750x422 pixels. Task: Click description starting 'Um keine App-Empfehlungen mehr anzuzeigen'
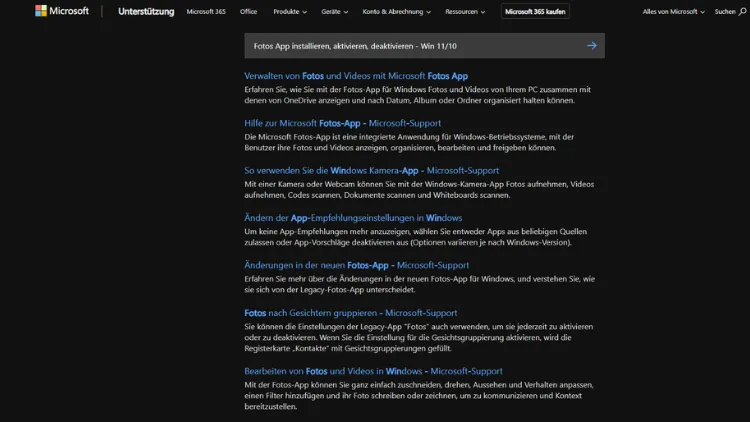coord(416,237)
